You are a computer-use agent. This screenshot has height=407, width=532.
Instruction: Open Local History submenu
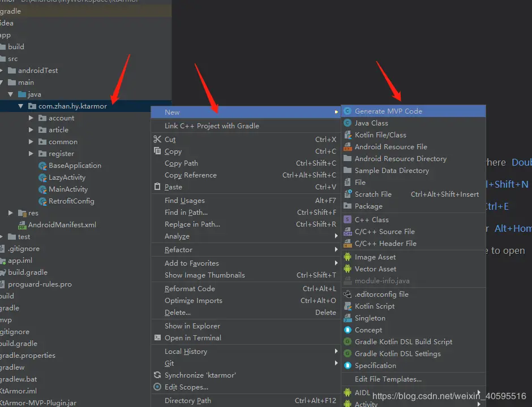(x=246, y=351)
